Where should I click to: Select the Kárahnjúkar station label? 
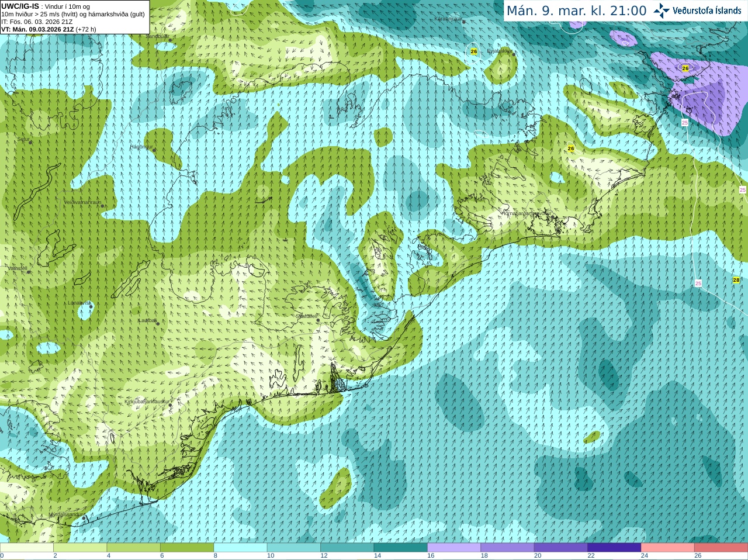[449, 19]
